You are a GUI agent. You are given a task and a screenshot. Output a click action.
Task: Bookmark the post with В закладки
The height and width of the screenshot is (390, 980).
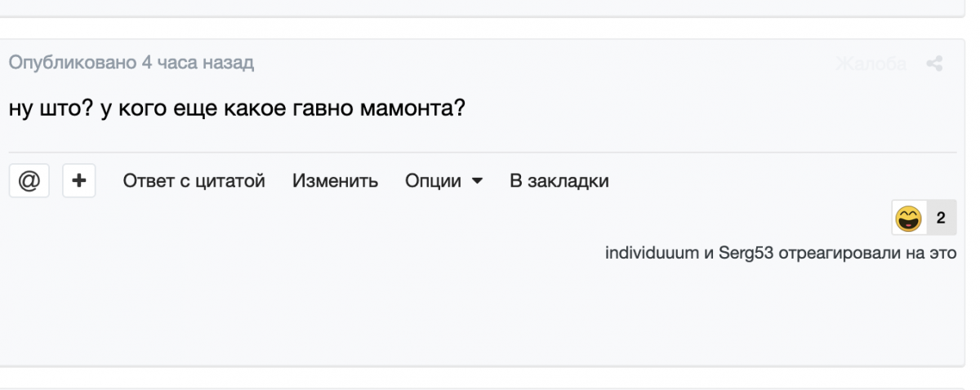[559, 181]
